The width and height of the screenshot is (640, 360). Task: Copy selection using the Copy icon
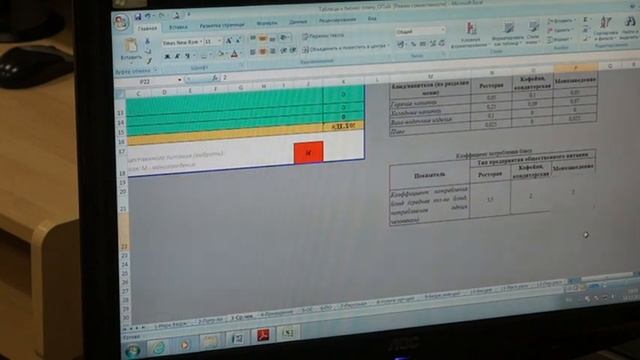pos(148,51)
